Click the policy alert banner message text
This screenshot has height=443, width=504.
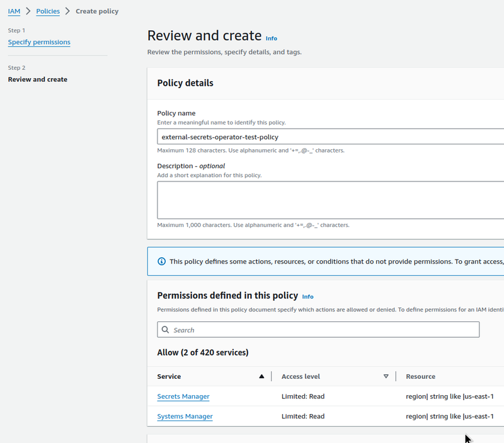(336, 262)
